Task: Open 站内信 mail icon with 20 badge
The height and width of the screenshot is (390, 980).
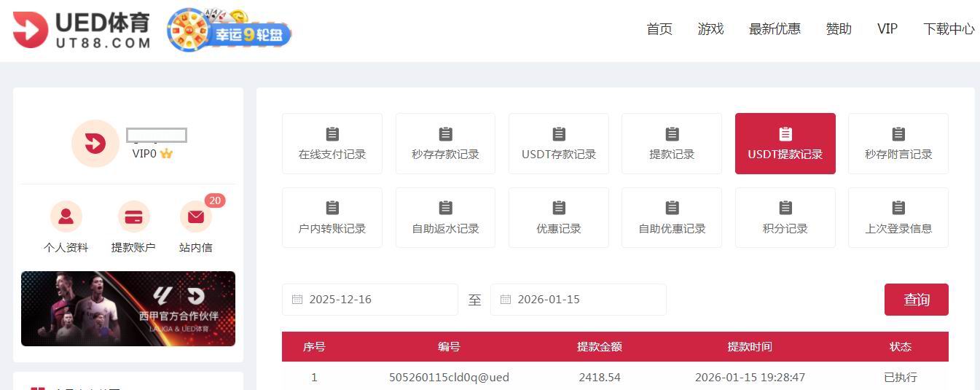Action: click(195, 217)
